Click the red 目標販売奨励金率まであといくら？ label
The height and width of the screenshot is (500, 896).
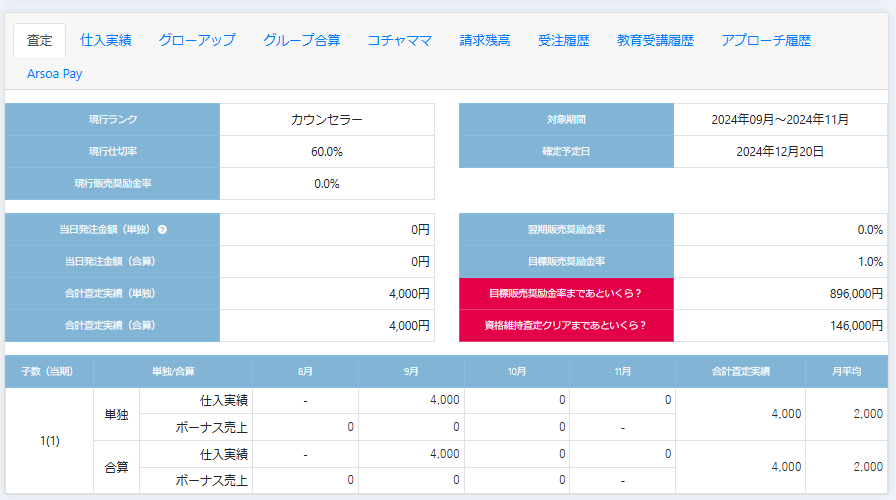pyautogui.click(x=566, y=293)
